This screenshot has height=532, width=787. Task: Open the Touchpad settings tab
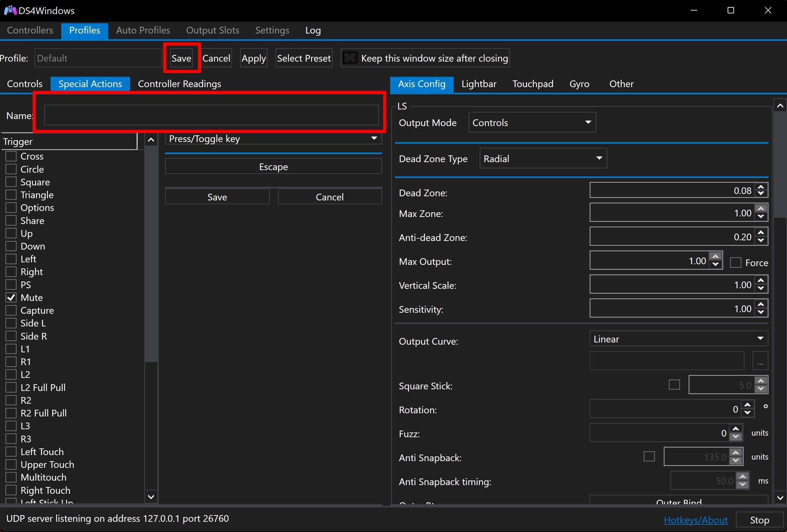pos(533,84)
